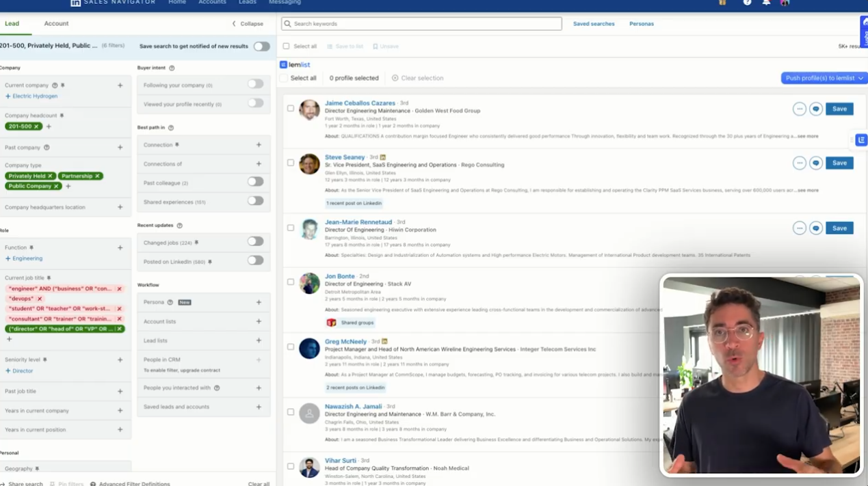Toggle the Shared experiences filter
868x486 pixels.
[x=255, y=201]
